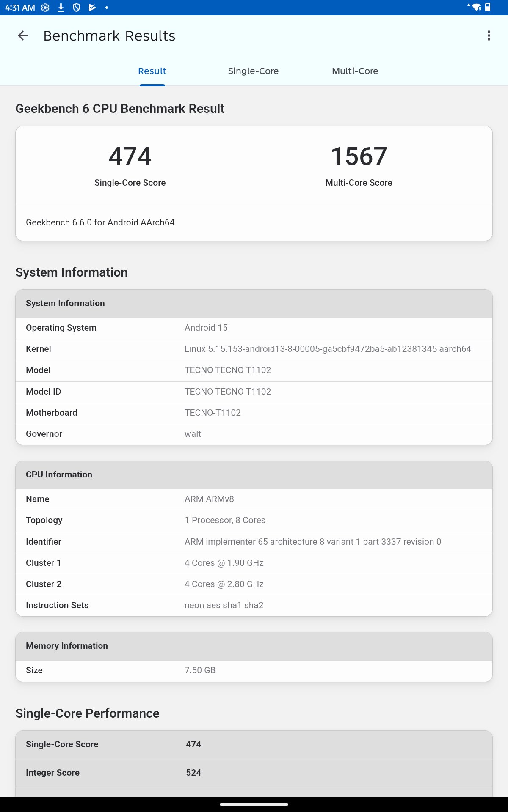Screen dimensions: 508x812
Task: Tap the Play Store status icon
Action: (92, 8)
